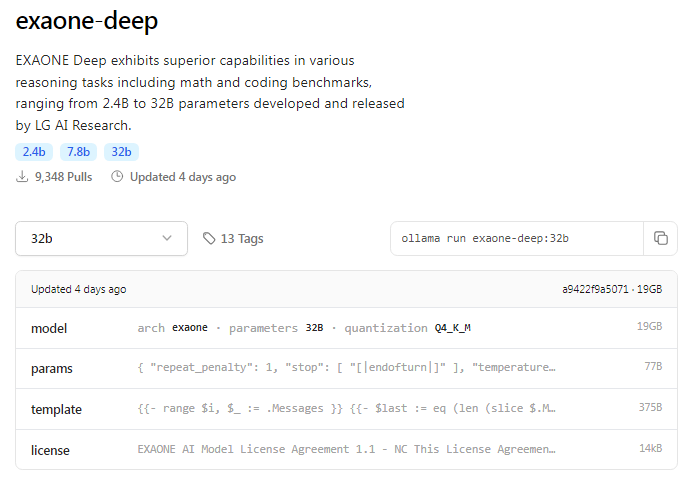Open the template file row
The height and width of the screenshot is (481, 694).
[x=347, y=409]
